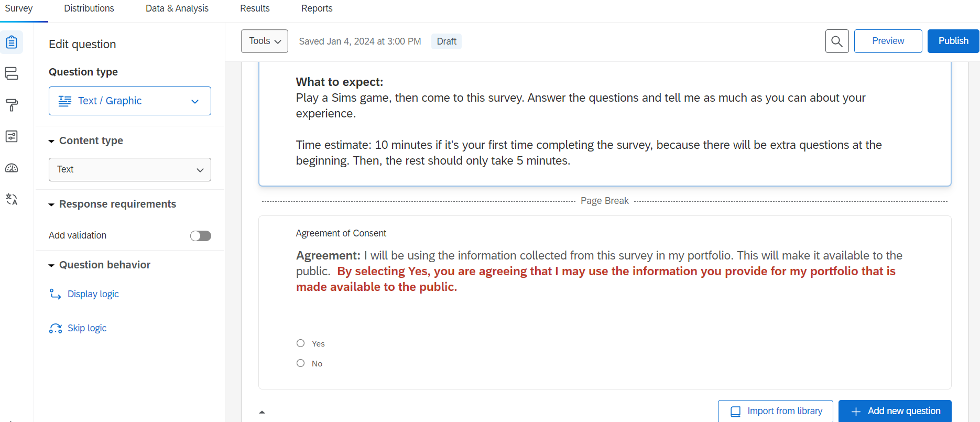Open the Text / Graphic question type dropdown
This screenshot has height=422, width=980.
[130, 101]
